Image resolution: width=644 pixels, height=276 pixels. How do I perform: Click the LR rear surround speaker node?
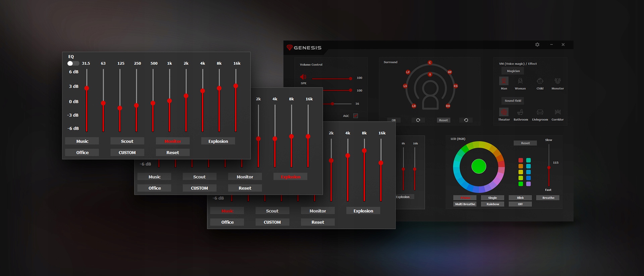(x=414, y=106)
